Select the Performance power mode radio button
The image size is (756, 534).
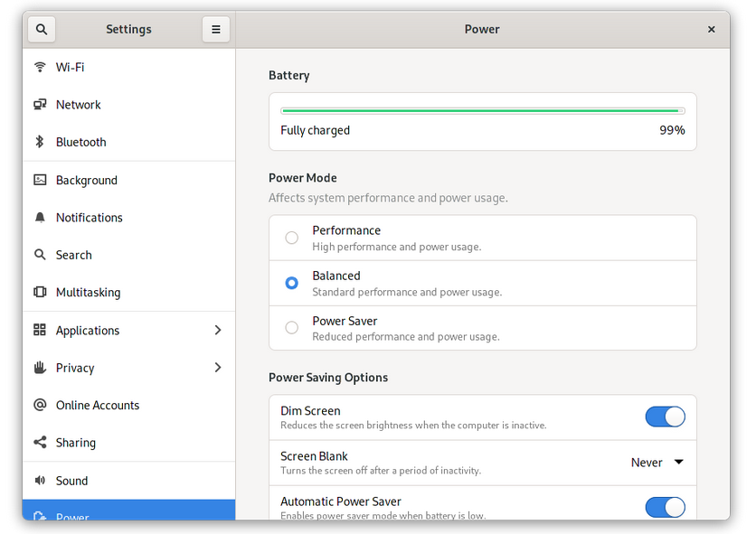coord(291,238)
